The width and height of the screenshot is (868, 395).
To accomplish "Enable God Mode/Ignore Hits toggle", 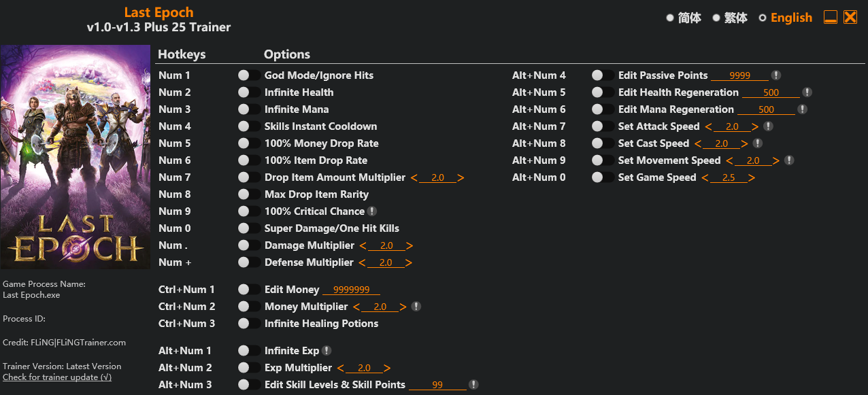I will (x=249, y=75).
